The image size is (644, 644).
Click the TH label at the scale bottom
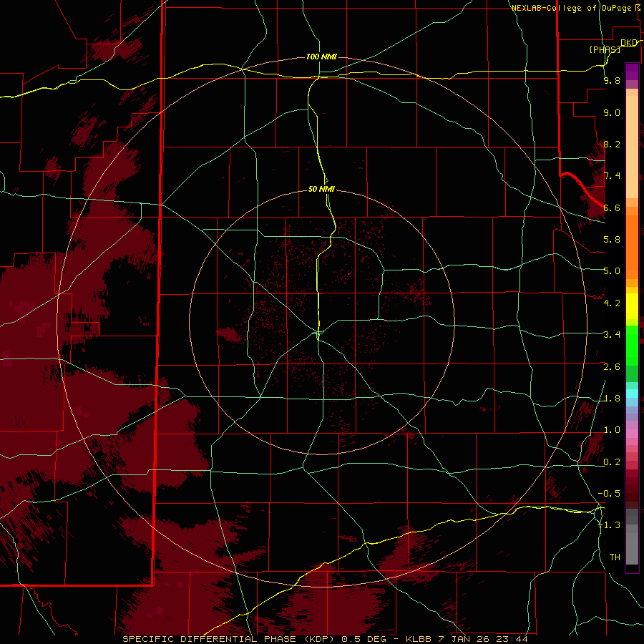(615, 557)
